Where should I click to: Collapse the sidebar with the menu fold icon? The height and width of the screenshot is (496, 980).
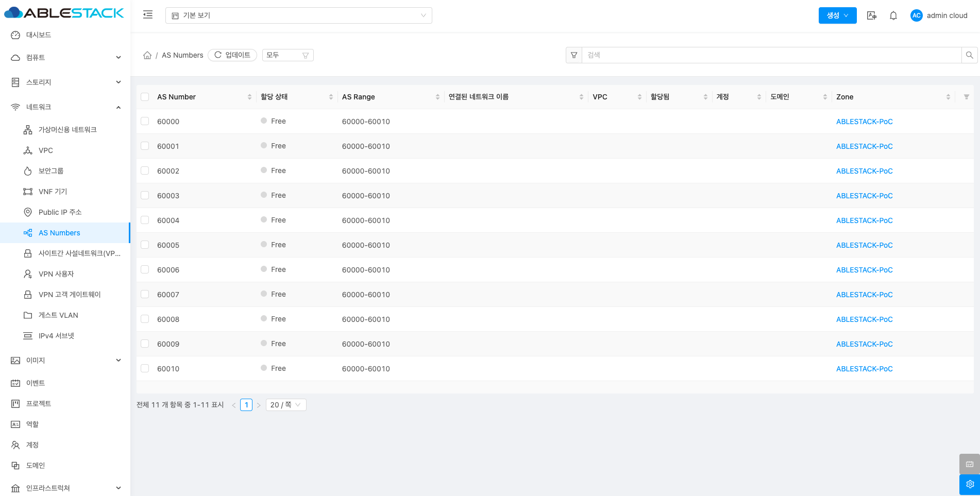click(x=148, y=15)
